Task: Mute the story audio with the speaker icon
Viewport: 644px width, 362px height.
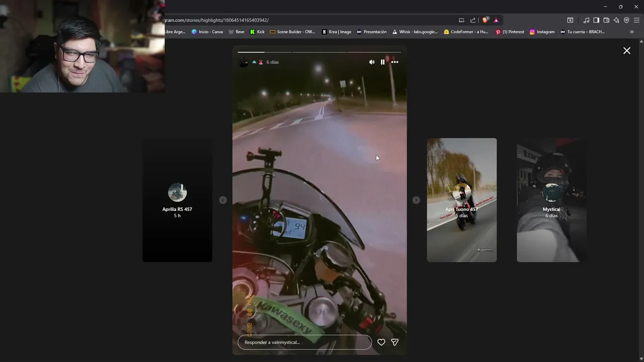Action: pyautogui.click(x=372, y=62)
